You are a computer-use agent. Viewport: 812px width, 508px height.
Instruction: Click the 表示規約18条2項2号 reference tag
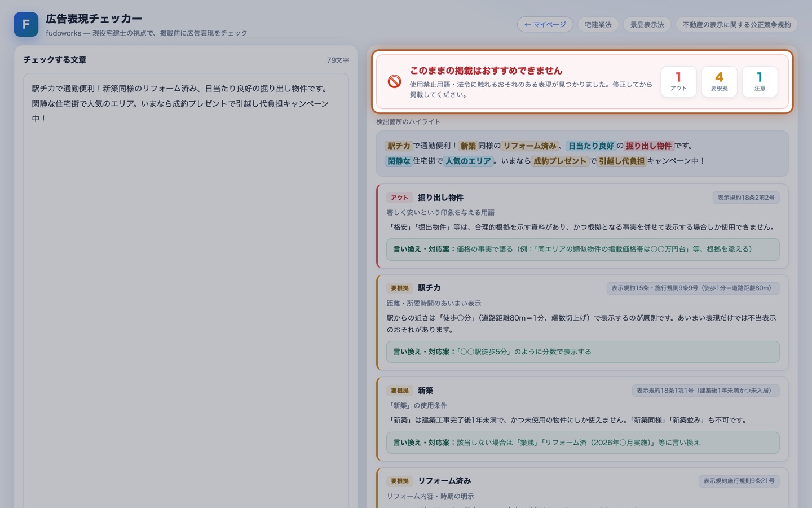(746, 198)
